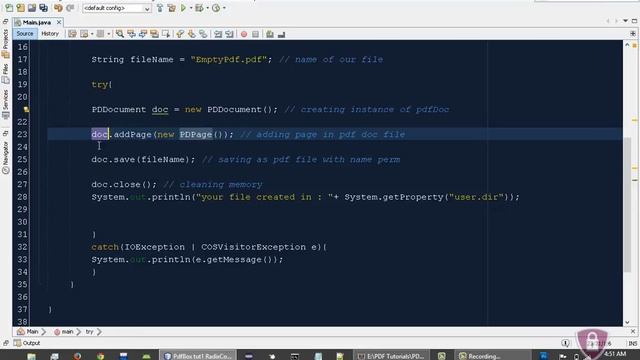Open E:\PDF Tutorials taskbar window
This screenshot has width=640, height=360.
click(391, 356)
